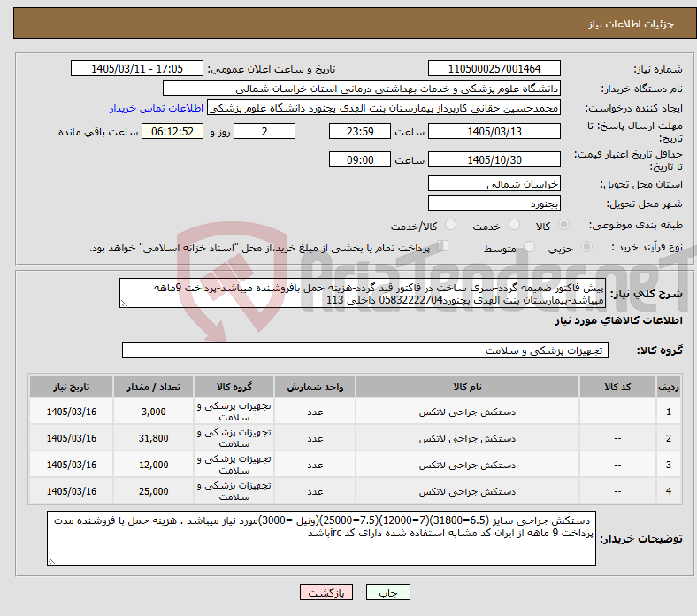Viewport: 697px width, 616px height.
Task: Select the کالا/خدمت radio button
Action: pos(451,225)
